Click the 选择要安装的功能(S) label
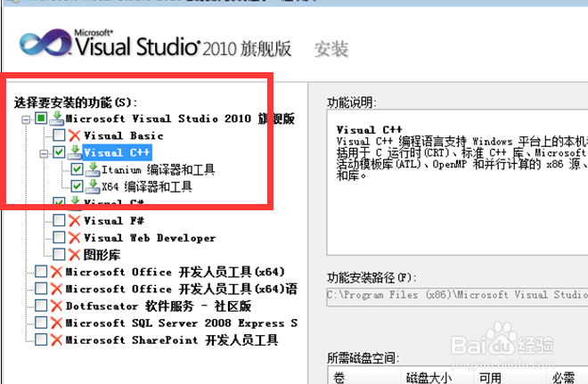The height and width of the screenshot is (384, 588). click(x=76, y=102)
